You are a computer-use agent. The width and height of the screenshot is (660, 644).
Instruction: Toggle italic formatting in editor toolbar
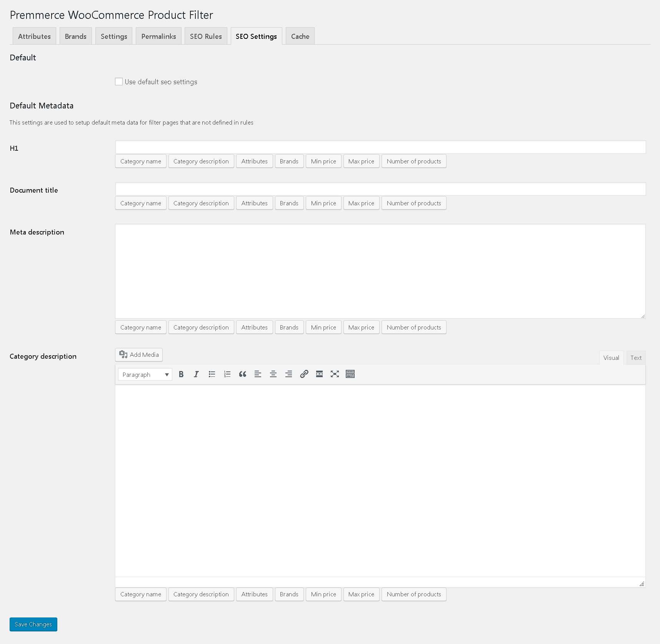click(x=196, y=374)
